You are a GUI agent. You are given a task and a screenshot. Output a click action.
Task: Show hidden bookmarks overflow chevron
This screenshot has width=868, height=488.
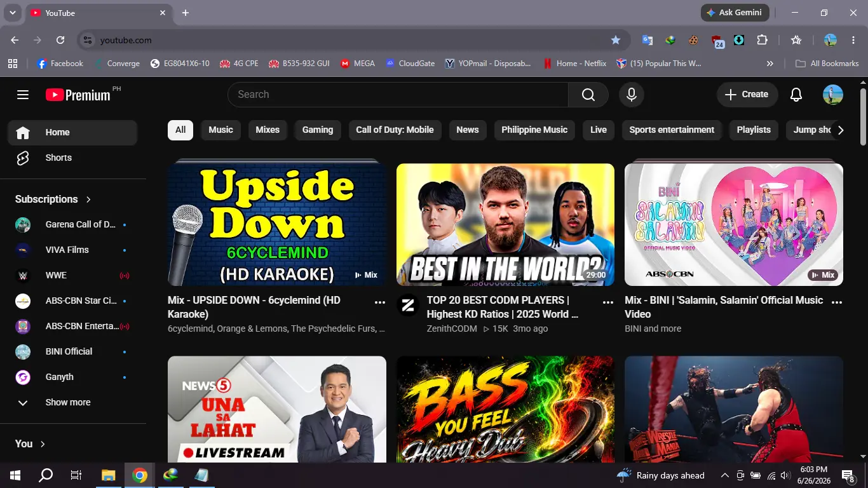(770, 64)
